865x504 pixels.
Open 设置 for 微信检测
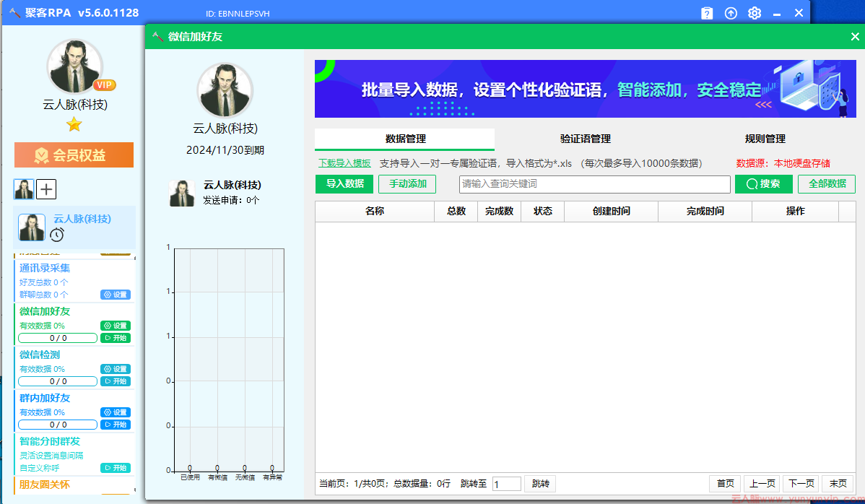pyautogui.click(x=116, y=369)
